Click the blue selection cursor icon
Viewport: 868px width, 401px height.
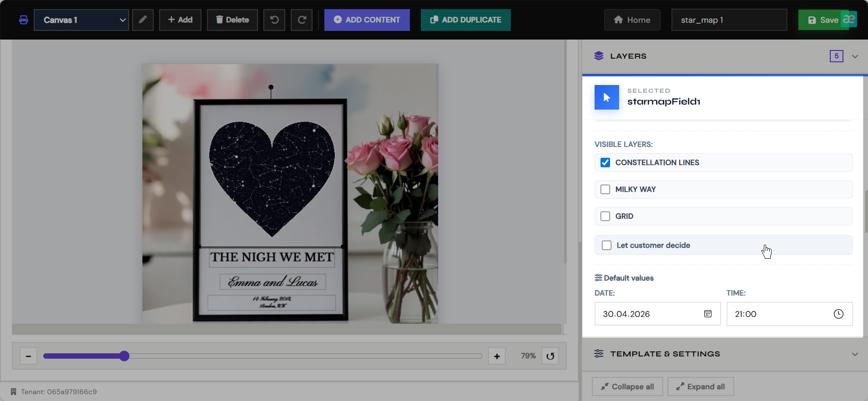point(607,97)
